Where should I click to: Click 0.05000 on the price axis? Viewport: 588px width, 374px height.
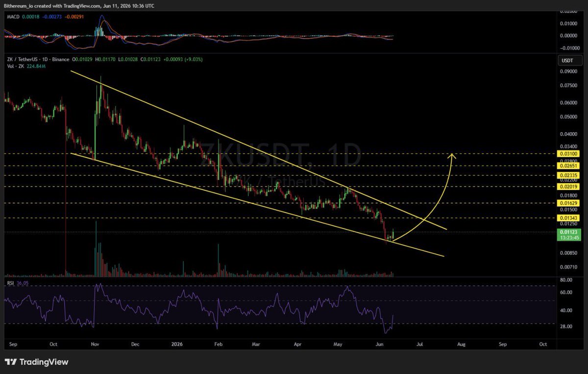point(568,117)
